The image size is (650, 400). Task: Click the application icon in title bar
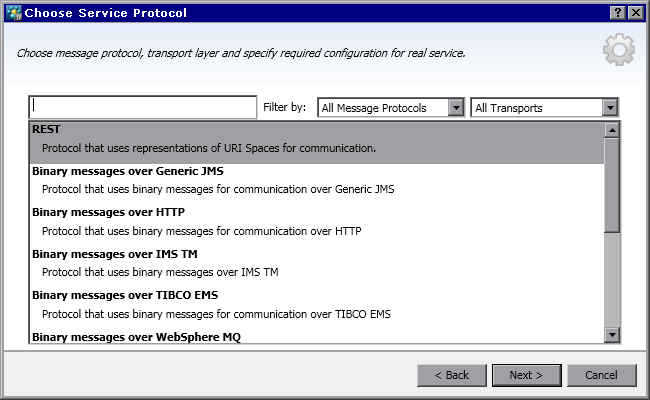(13, 12)
